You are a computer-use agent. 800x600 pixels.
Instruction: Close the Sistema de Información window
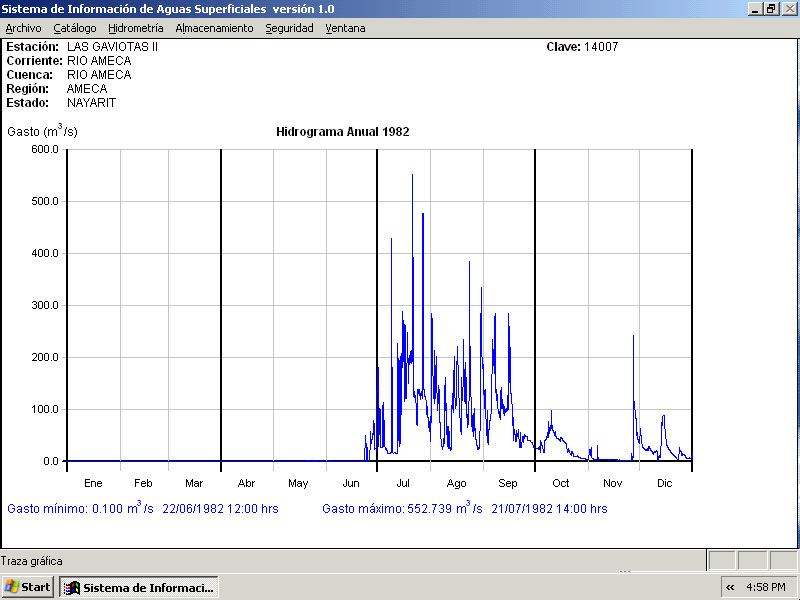[789, 8]
